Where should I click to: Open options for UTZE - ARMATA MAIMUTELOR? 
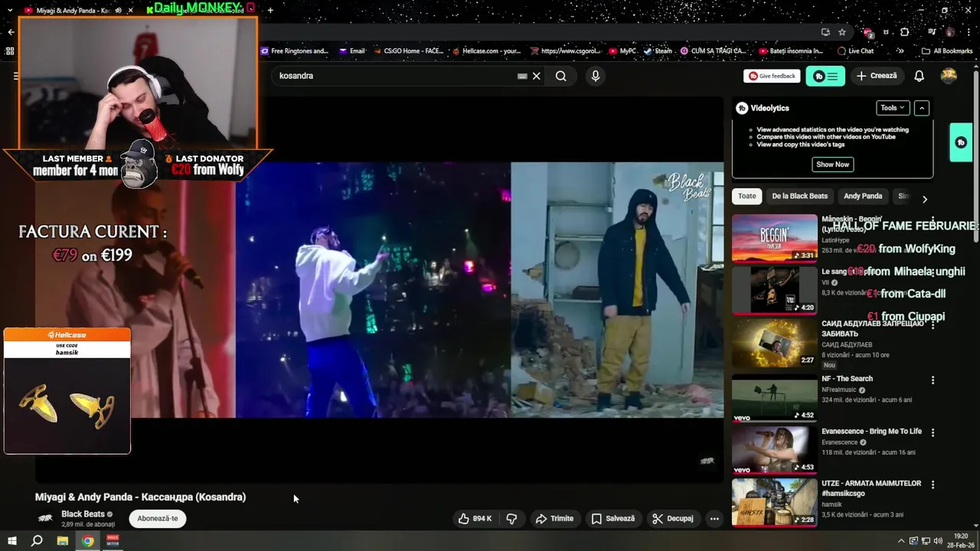tap(933, 484)
